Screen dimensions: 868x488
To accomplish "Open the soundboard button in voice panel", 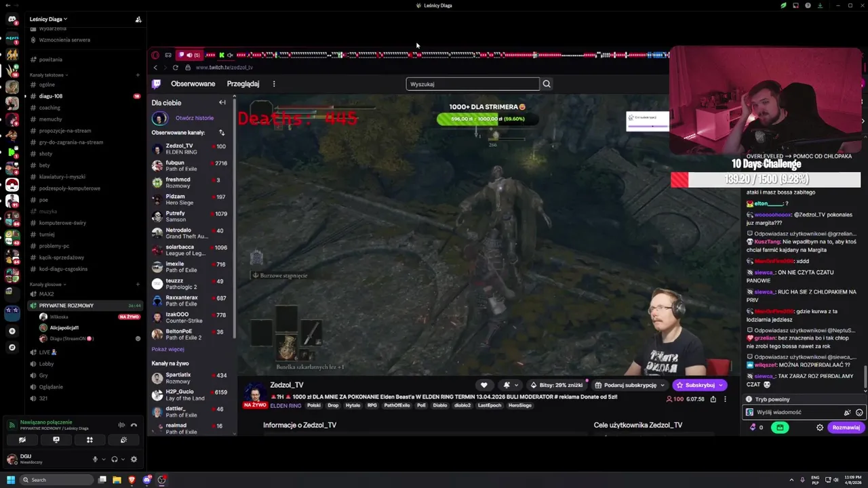I will tap(123, 440).
